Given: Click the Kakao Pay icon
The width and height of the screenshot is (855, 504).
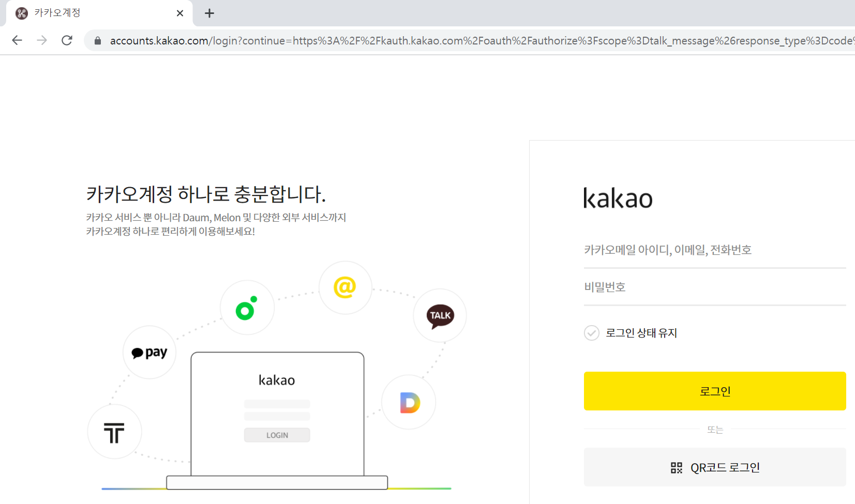Looking at the screenshot, I should 149,353.
